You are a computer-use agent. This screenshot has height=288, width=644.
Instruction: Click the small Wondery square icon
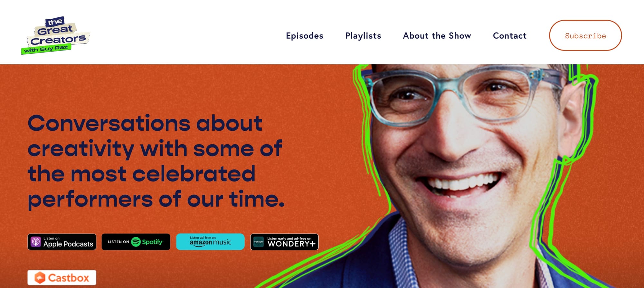pos(259,242)
